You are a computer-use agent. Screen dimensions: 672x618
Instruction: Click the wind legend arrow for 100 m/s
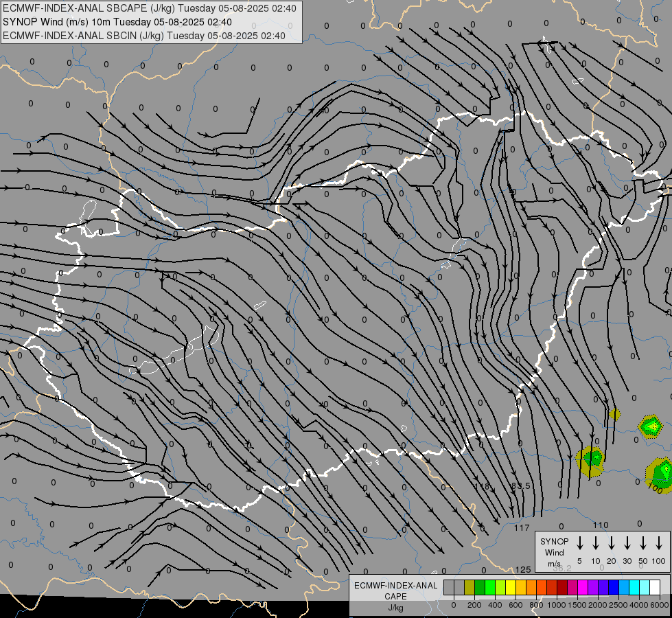point(659,543)
